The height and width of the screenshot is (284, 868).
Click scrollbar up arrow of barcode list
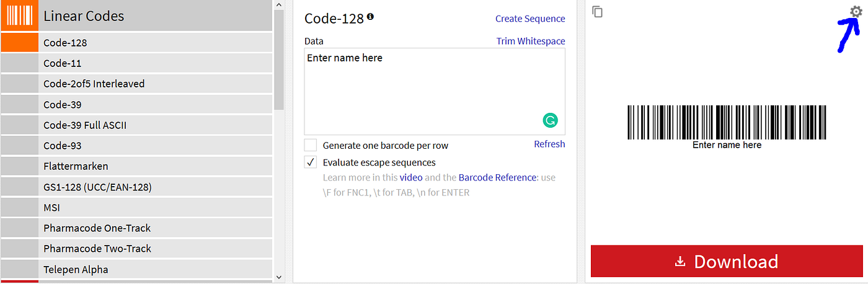tap(278, 5)
